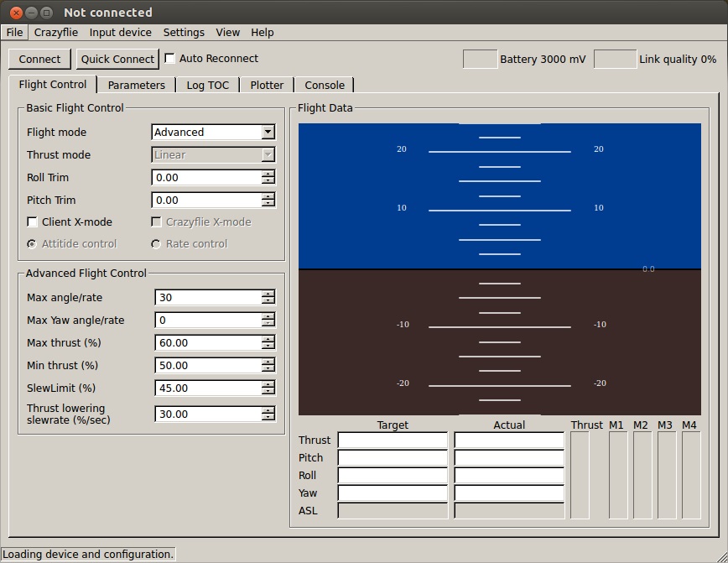Open the Thrust mode Linear dropdown

214,154
